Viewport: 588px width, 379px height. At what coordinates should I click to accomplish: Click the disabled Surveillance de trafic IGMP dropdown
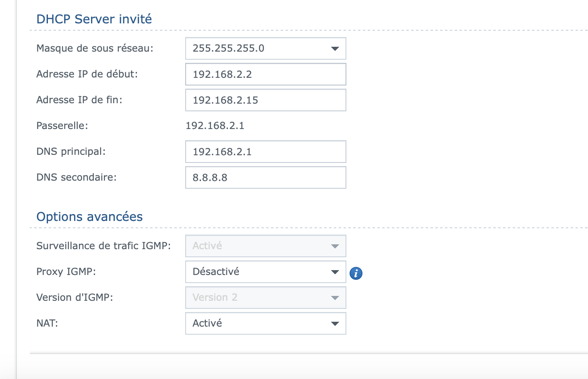click(x=265, y=246)
